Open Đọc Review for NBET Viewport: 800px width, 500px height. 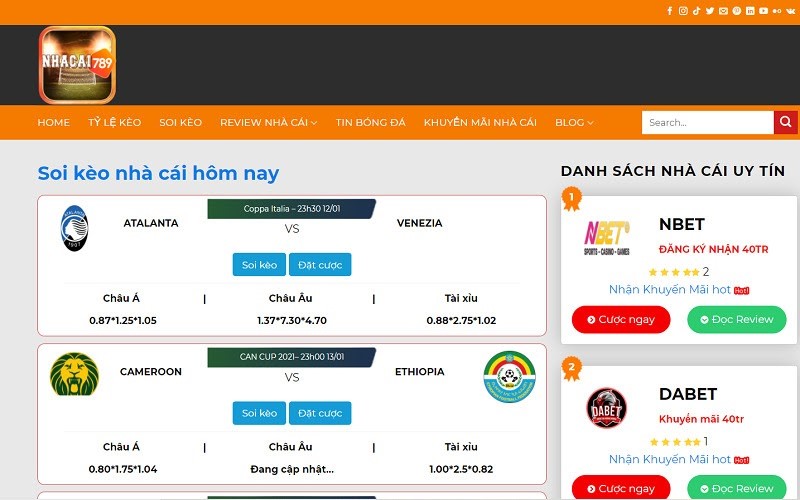[736, 320]
